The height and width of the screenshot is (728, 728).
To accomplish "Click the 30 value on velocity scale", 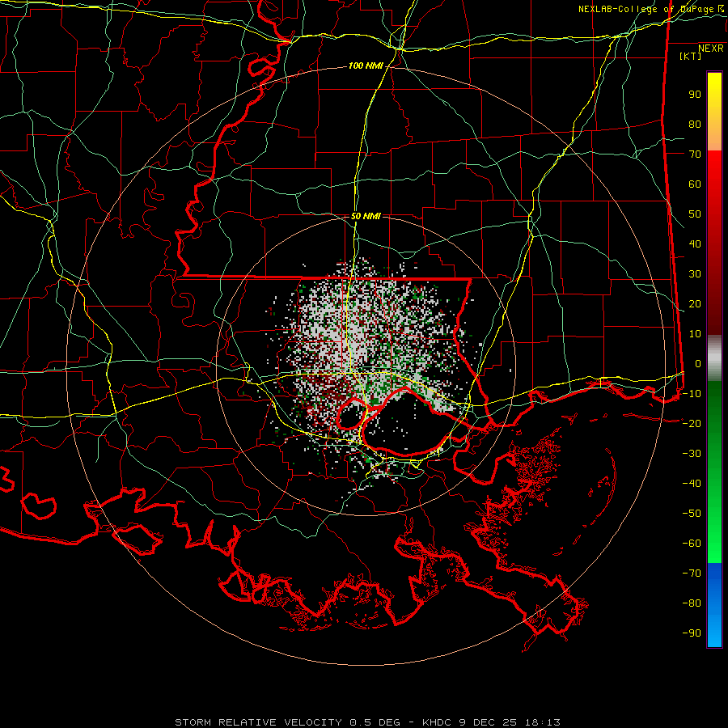I will 695,274.
